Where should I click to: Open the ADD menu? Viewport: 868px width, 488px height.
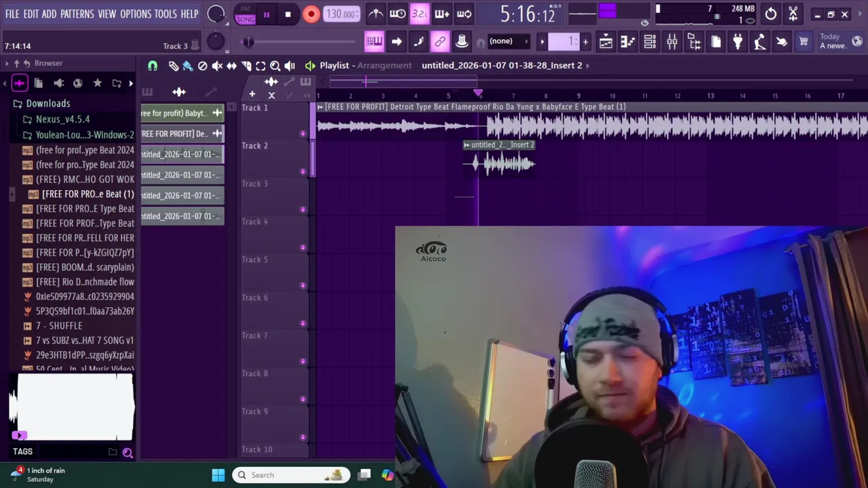(x=50, y=14)
